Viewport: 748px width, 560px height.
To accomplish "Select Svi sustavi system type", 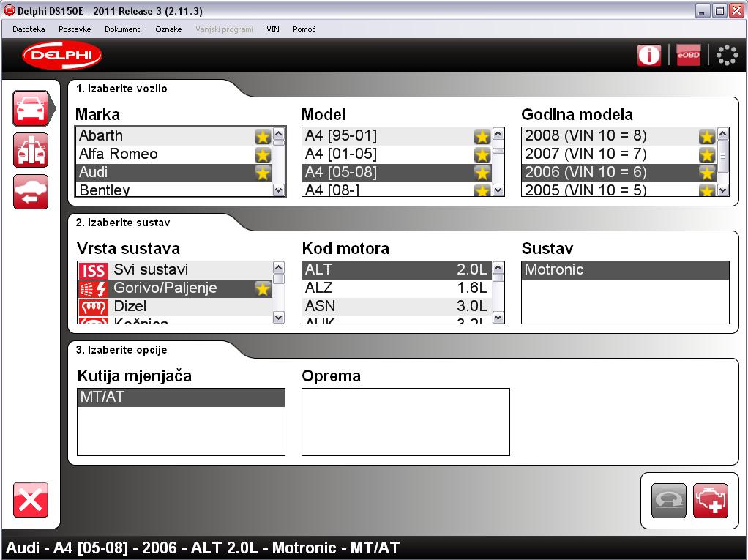I will (175, 270).
